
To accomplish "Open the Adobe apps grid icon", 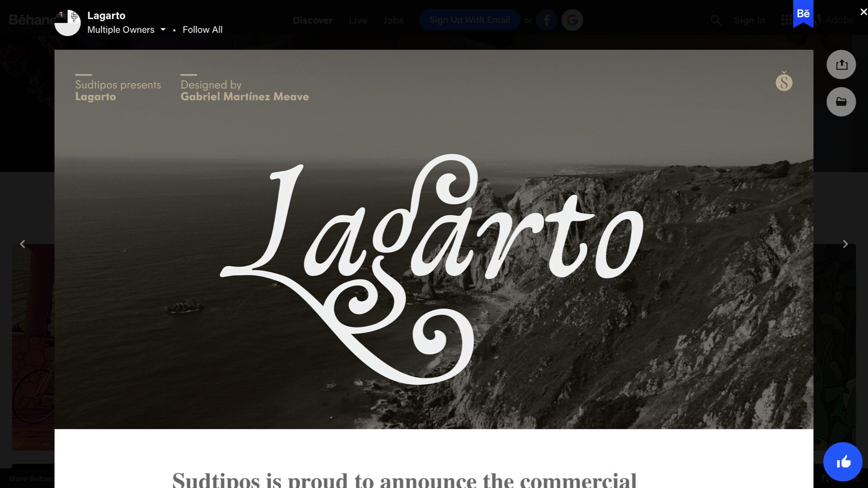I will [x=786, y=20].
